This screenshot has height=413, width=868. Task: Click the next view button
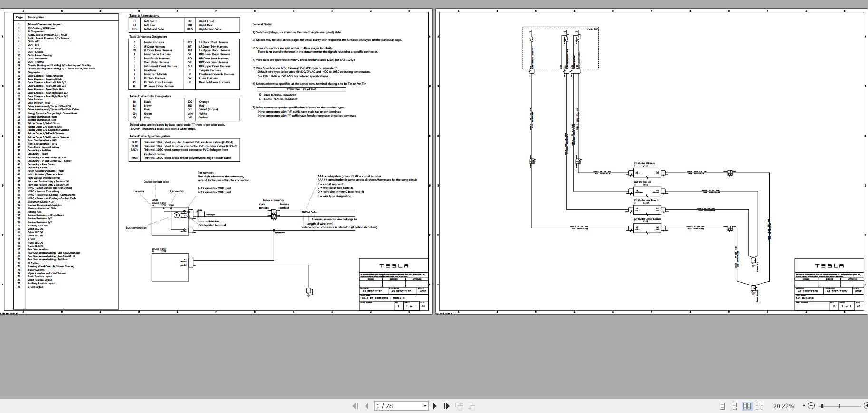coord(472,406)
